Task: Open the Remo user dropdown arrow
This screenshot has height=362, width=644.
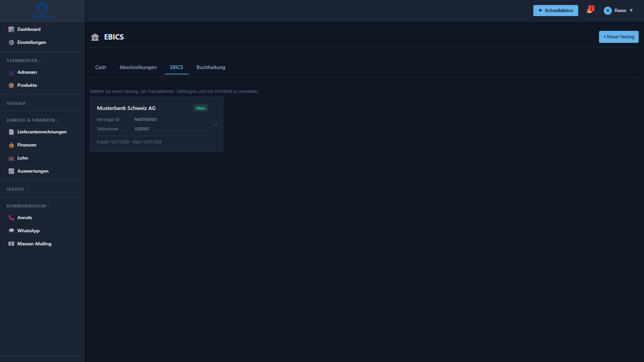Action: click(631, 11)
